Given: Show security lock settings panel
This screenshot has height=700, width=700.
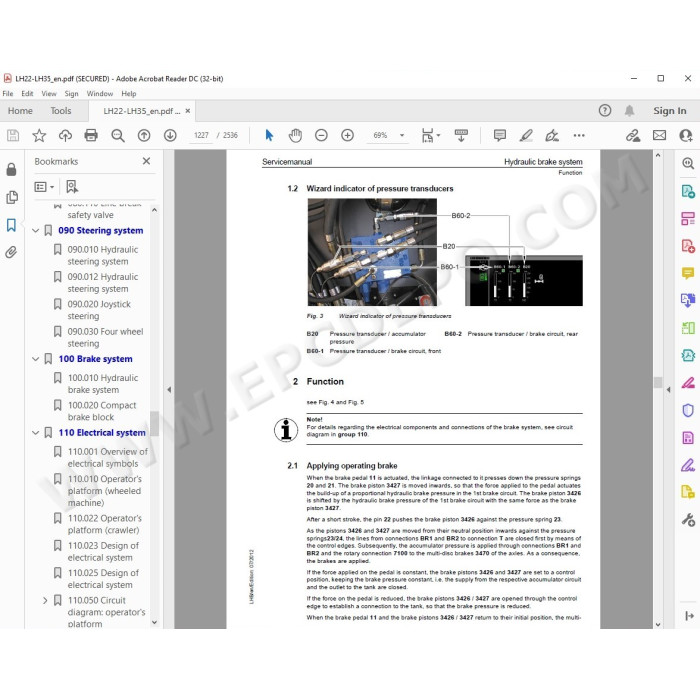Looking at the screenshot, I should [12, 169].
